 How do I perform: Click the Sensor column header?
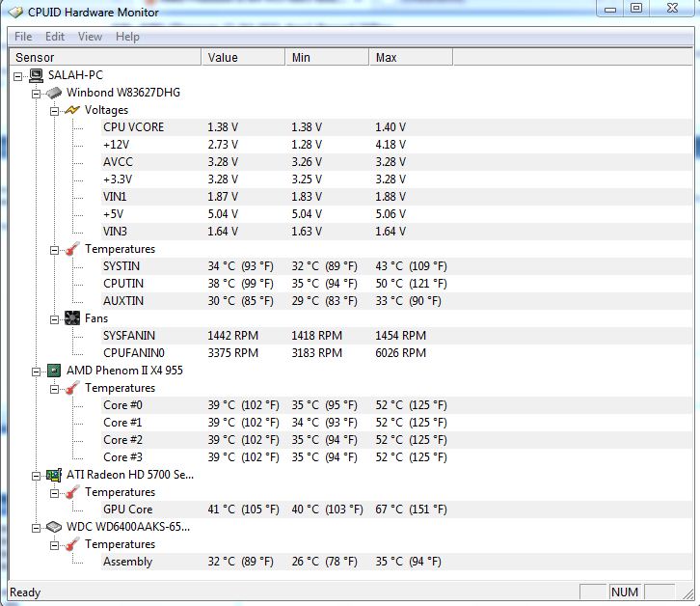pos(105,57)
